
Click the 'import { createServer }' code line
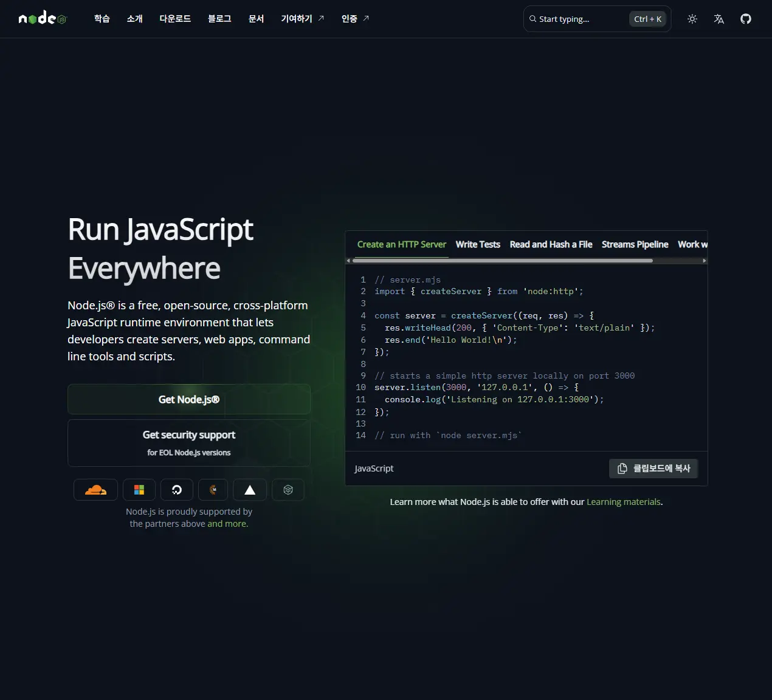click(479, 292)
